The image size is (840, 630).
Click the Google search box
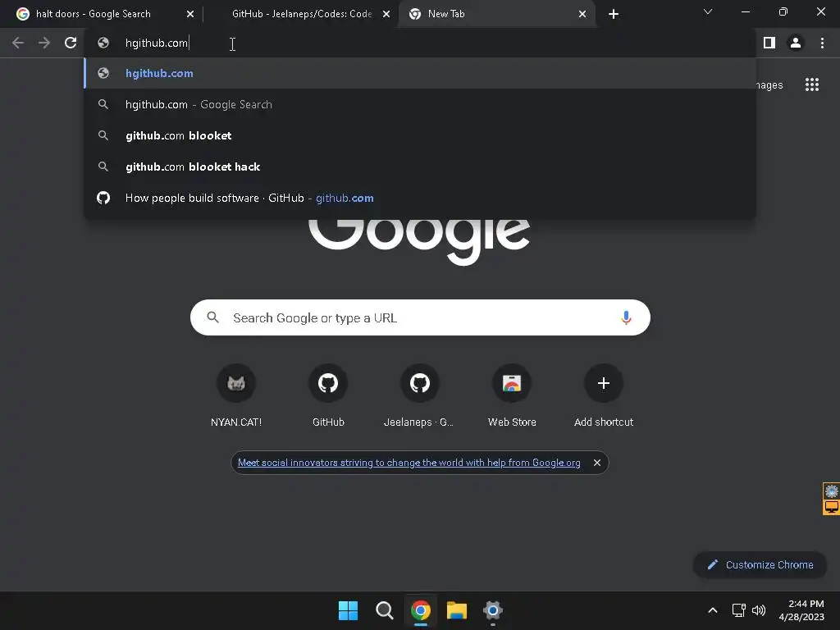click(420, 317)
